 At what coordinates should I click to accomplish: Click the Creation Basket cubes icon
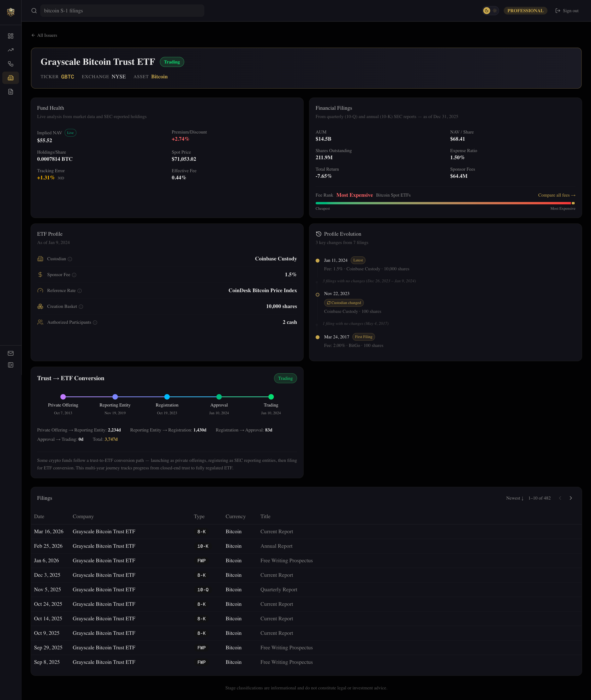click(40, 306)
